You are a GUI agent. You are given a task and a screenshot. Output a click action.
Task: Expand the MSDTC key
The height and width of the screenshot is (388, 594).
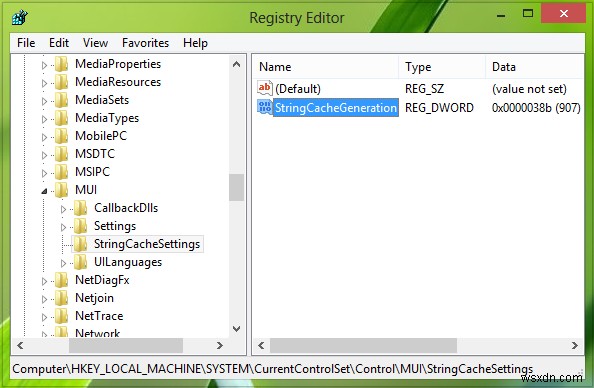(x=44, y=155)
